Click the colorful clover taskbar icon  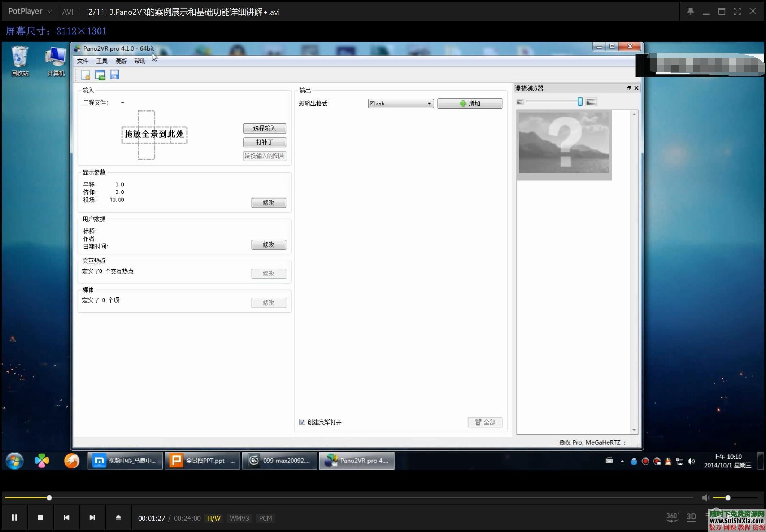(42, 461)
